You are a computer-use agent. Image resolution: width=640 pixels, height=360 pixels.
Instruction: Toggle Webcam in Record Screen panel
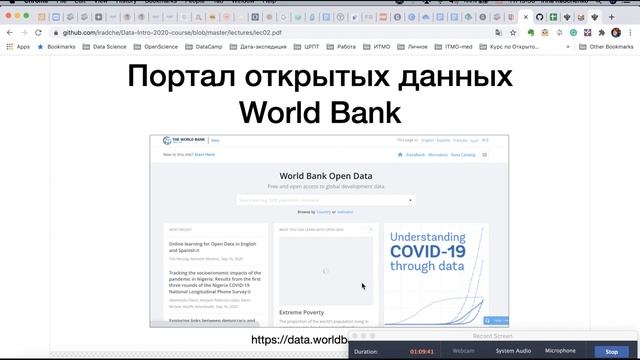point(463,351)
